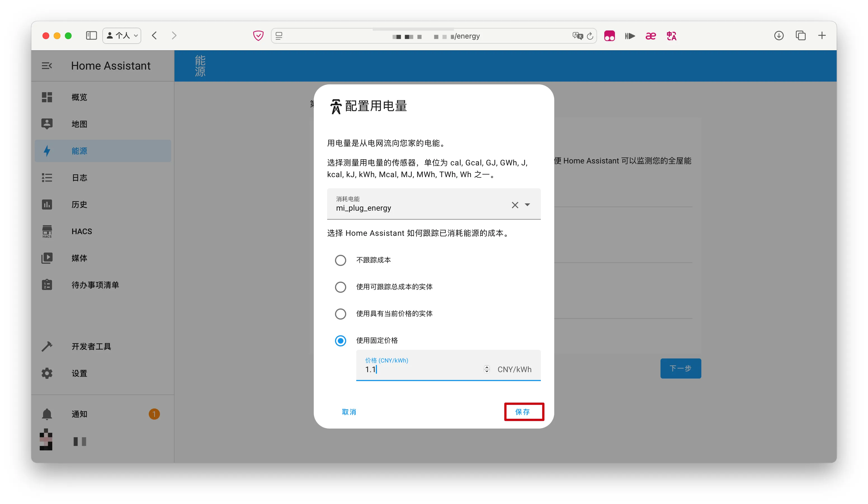Screen dimensions: 868x504
Task: Show the tab overview icon
Action: pyautogui.click(x=801, y=35)
